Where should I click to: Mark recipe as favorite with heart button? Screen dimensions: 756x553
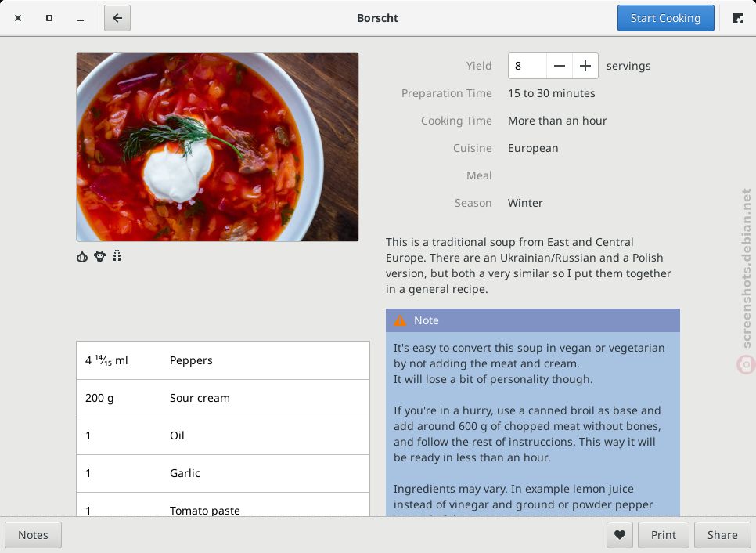click(620, 535)
